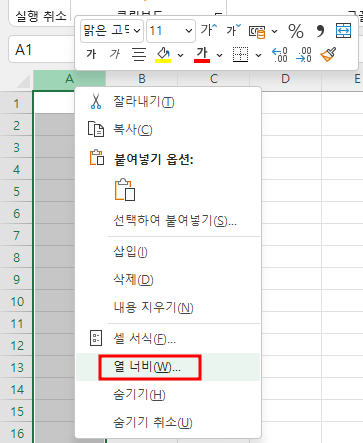Select column C header
This screenshot has height=443, width=363.
click(214, 80)
